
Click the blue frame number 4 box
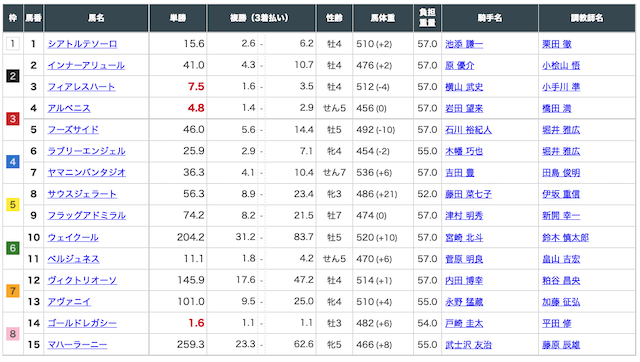pyautogui.click(x=13, y=162)
